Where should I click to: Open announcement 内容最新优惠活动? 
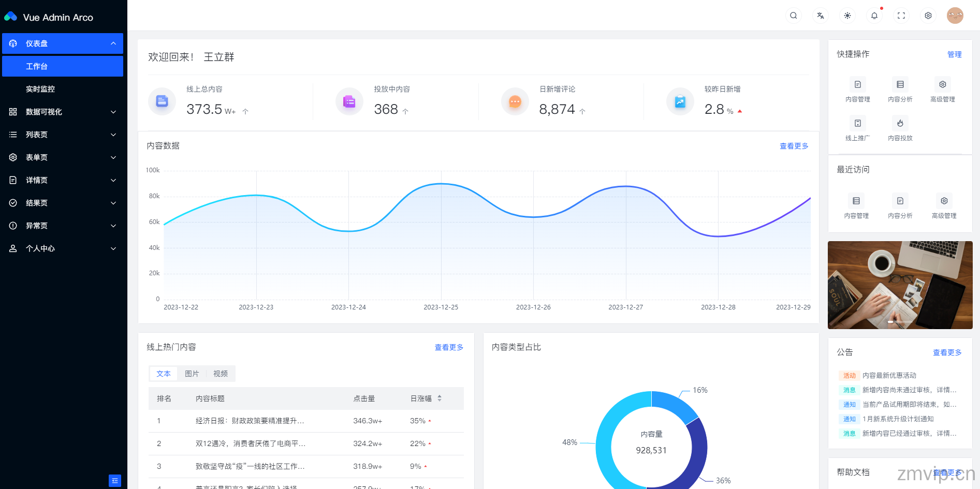click(889, 376)
